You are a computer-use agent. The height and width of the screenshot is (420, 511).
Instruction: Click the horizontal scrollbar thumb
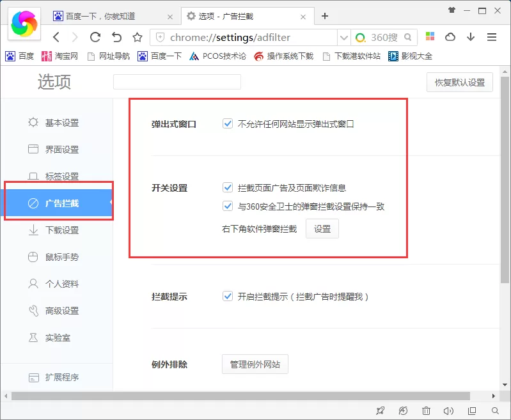pyautogui.click(x=240, y=396)
